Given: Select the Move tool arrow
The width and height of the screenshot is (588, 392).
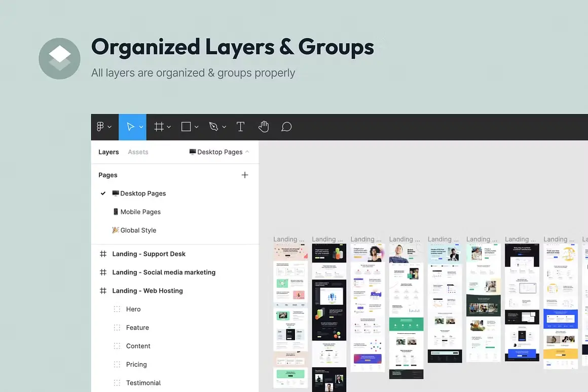Looking at the screenshot, I should 130,127.
